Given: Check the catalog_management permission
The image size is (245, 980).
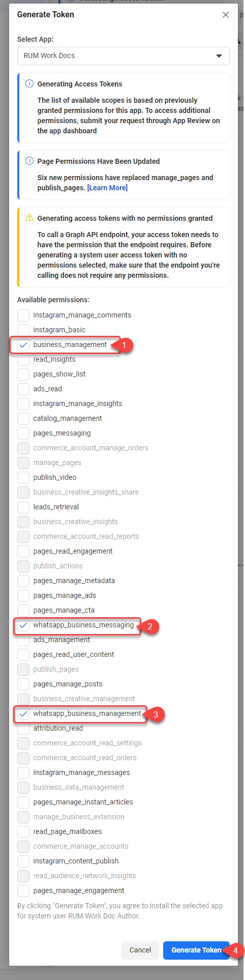Looking at the screenshot, I should (x=23, y=418).
